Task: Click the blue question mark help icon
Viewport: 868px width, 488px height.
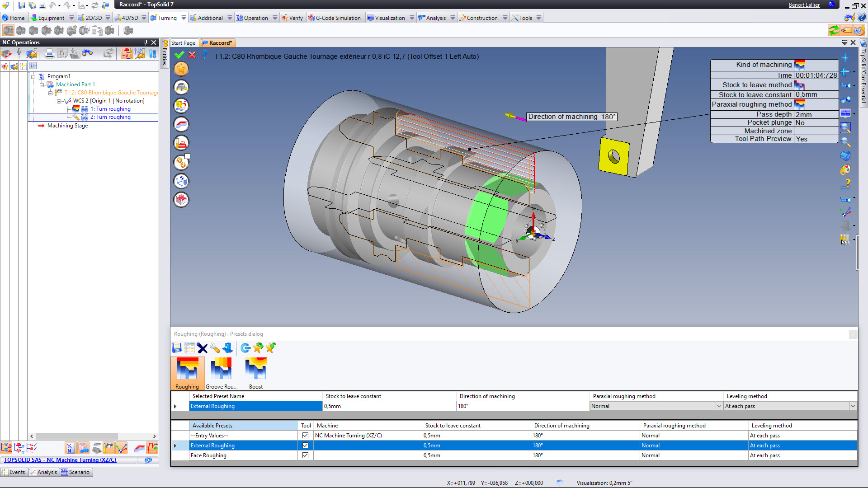Action: click(x=205, y=55)
